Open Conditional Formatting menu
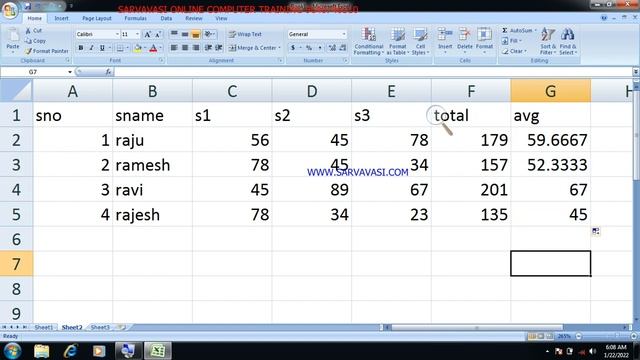The width and height of the screenshot is (640, 360). (369, 41)
